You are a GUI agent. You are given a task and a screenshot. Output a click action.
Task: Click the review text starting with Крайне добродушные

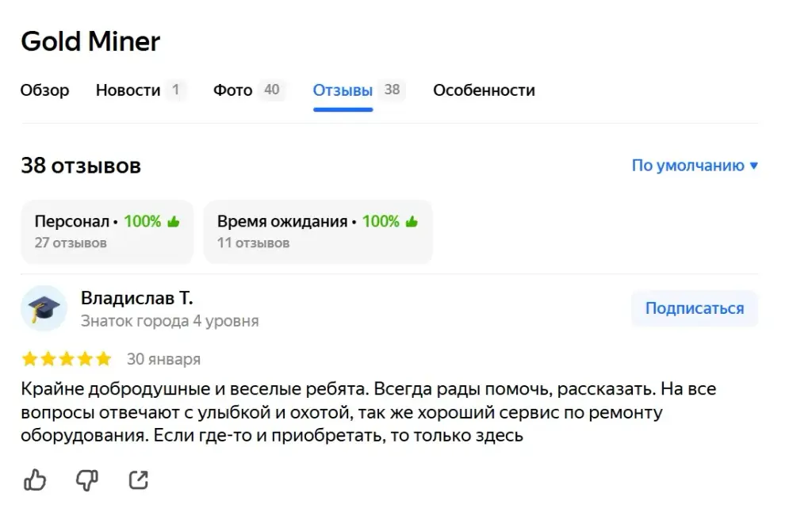(x=368, y=412)
